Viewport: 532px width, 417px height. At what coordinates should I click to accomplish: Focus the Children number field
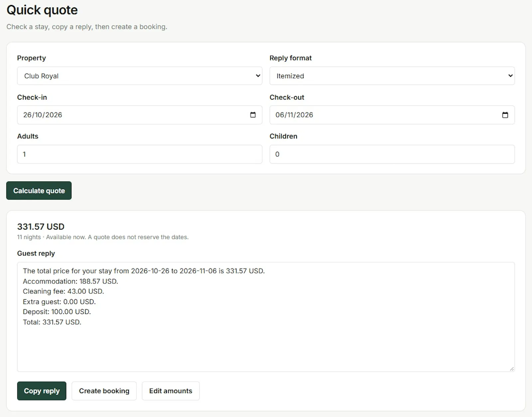pyautogui.click(x=392, y=154)
